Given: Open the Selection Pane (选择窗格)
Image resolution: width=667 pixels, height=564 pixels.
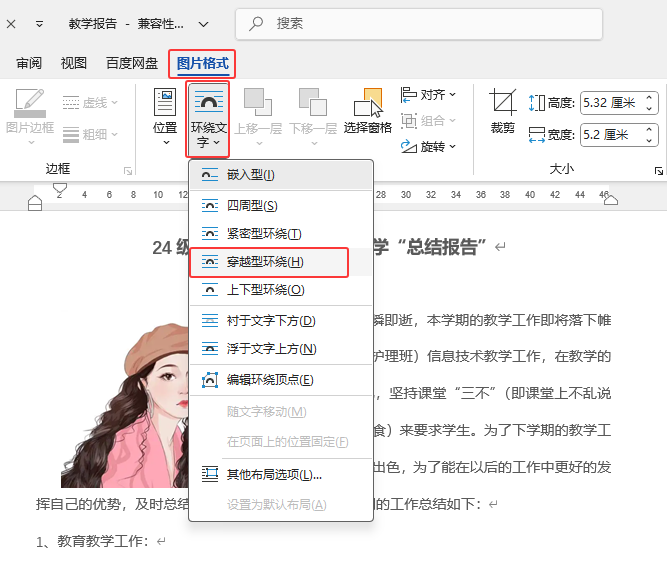Looking at the screenshot, I should coord(368,111).
